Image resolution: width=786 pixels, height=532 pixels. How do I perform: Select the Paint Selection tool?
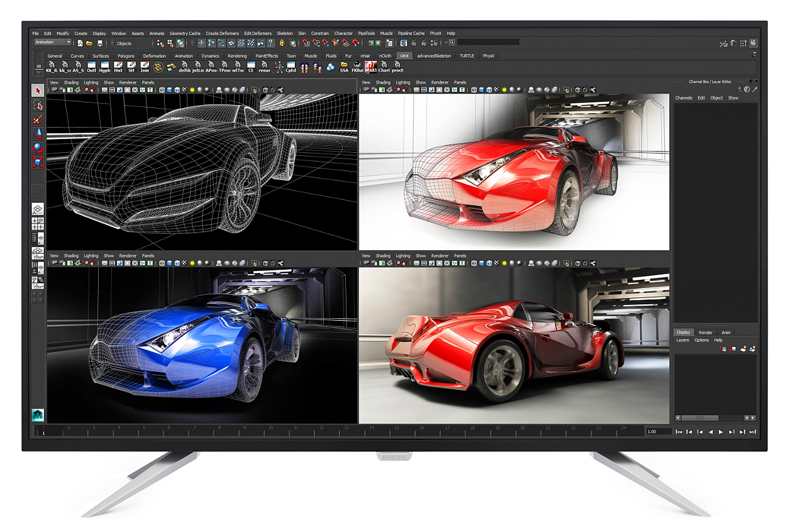pos(38,118)
